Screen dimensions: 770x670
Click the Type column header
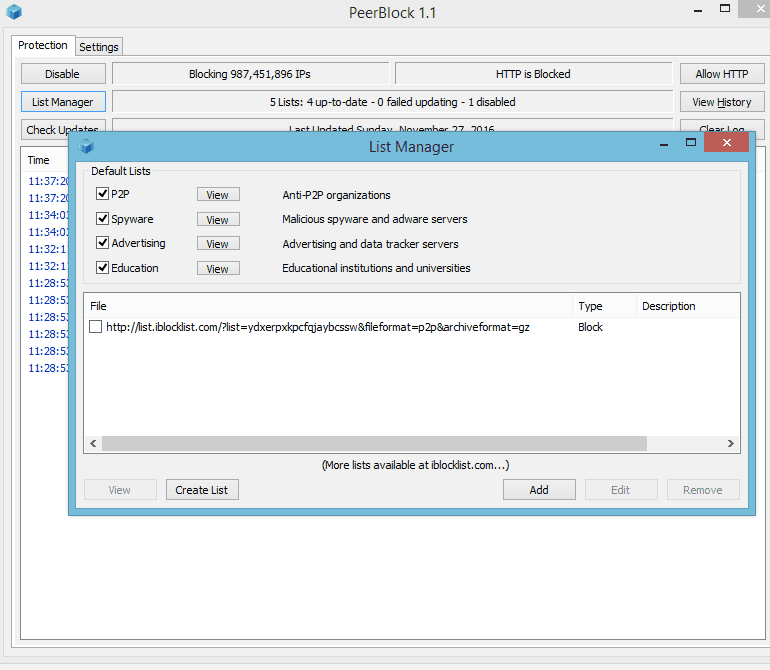point(604,306)
